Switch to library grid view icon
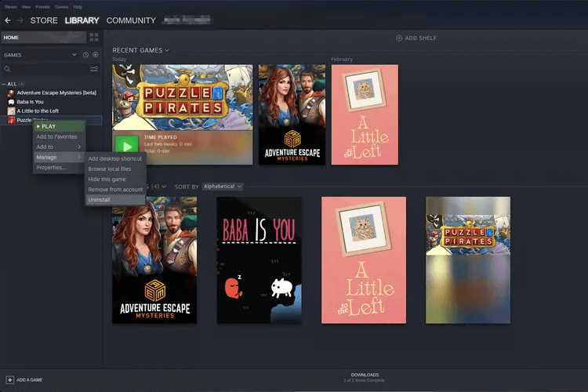This screenshot has height=392, width=588. [x=94, y=37]
